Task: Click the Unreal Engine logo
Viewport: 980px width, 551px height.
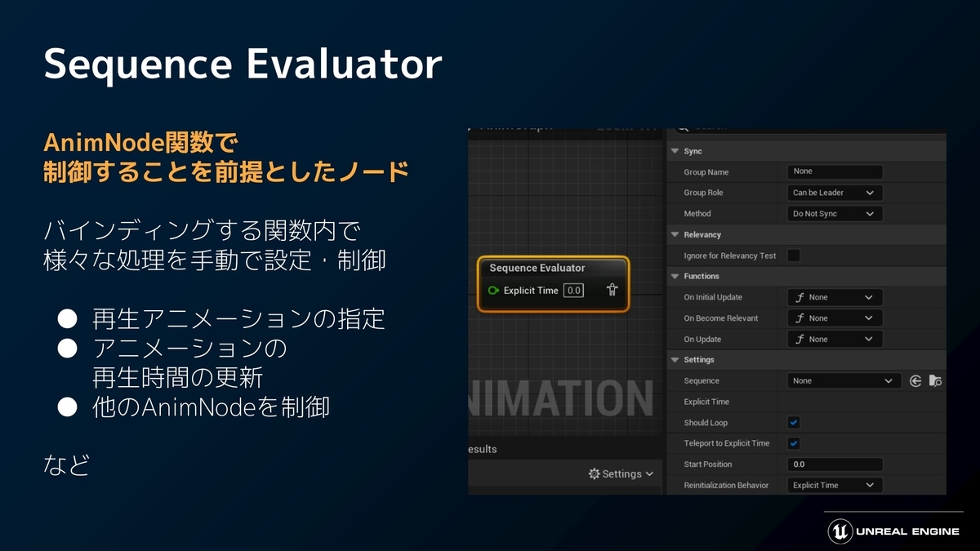Action: click(x=840, y=531)
